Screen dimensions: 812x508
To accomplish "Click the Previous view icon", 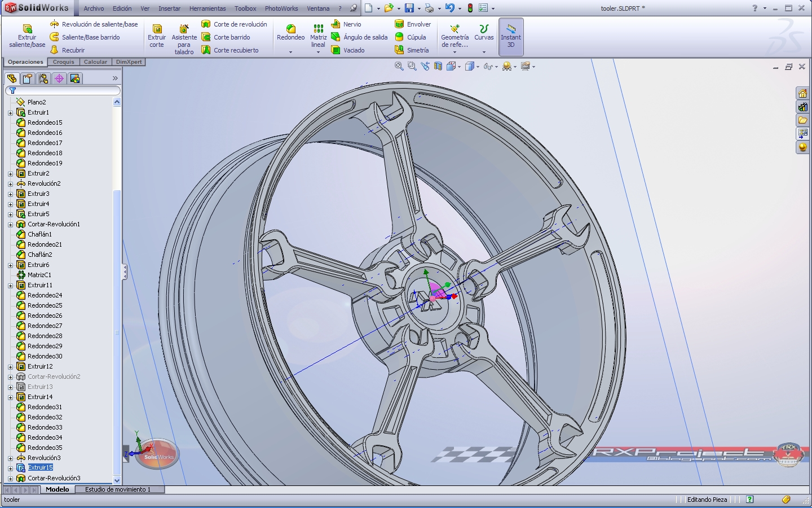I will (425, 67).
